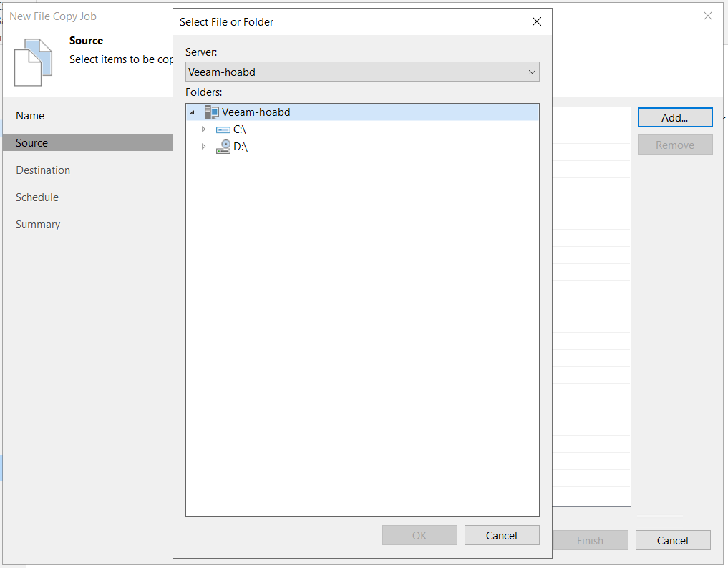728x568 pixels.
Task: View the Summary step
Action: tap(37, 224)
